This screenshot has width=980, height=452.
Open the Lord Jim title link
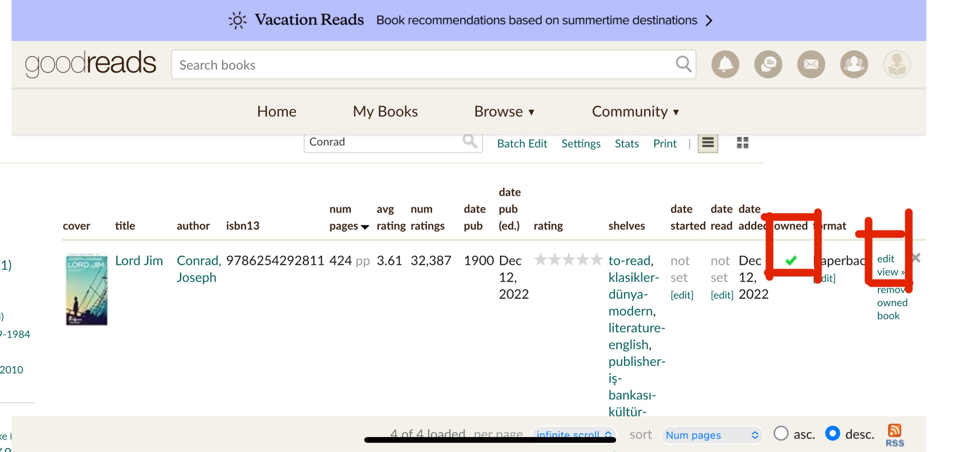pyautogui.click(x=139, y=261)
